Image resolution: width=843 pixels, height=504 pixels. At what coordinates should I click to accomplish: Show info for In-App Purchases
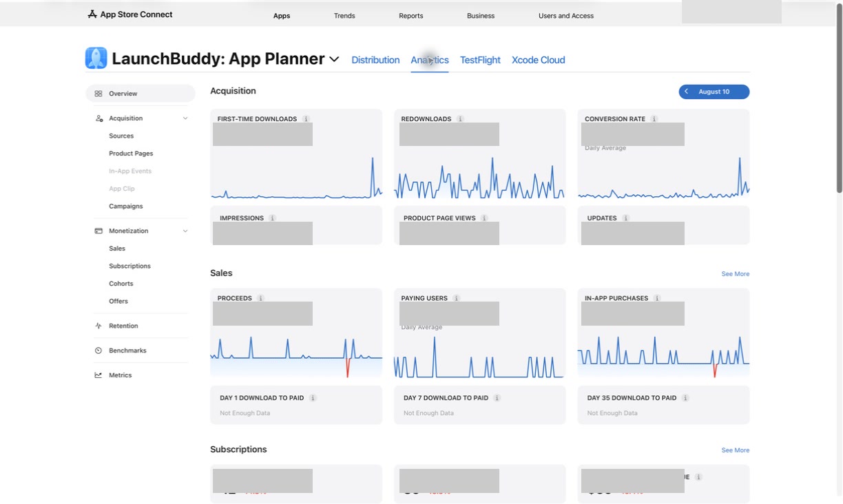point(658,299)
